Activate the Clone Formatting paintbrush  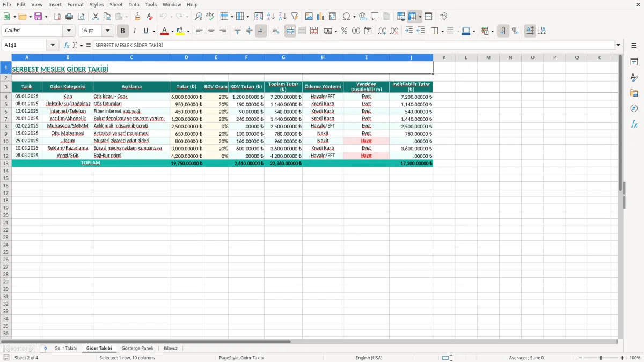[137, 17]
